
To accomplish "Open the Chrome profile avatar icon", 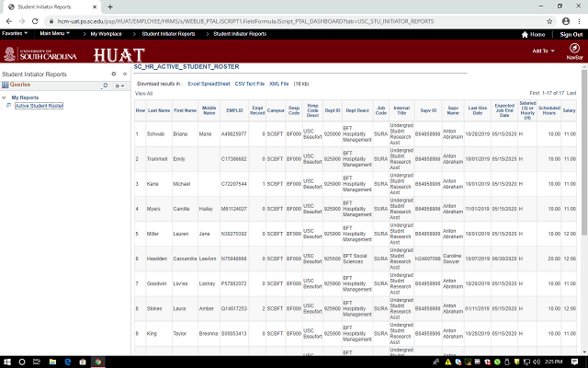I will (x=566, y=21).
